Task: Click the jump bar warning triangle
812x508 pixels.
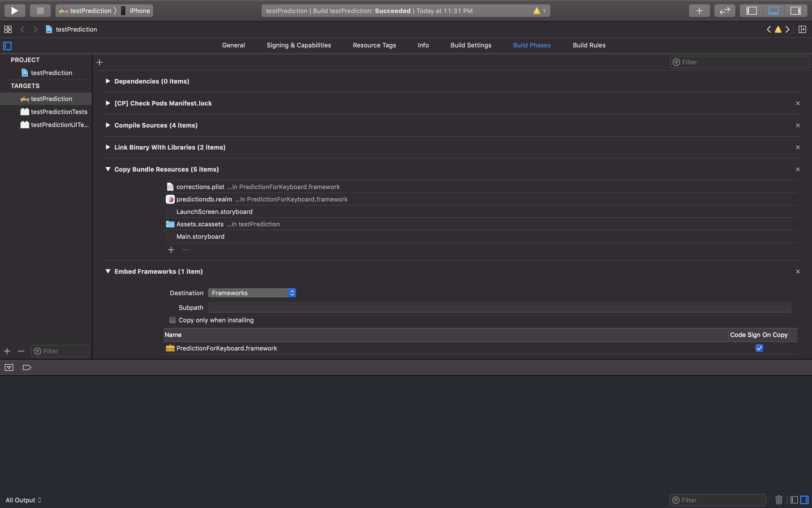Action: 778,30
